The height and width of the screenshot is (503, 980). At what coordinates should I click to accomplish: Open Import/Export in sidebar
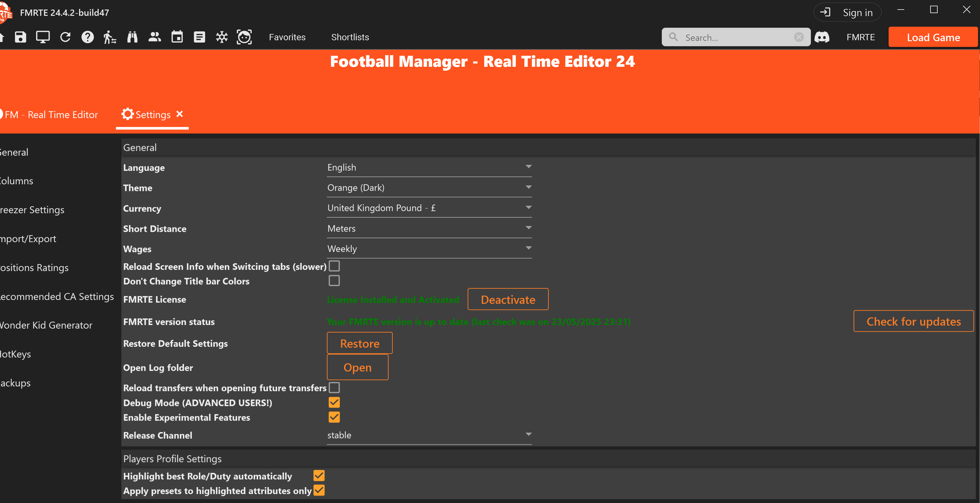click(28, 239)
